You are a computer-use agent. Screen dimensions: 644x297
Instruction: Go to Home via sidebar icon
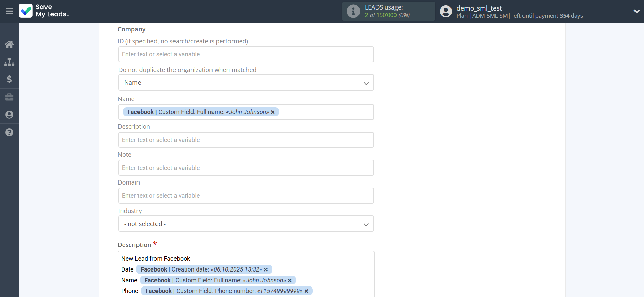tap(9, 44)
